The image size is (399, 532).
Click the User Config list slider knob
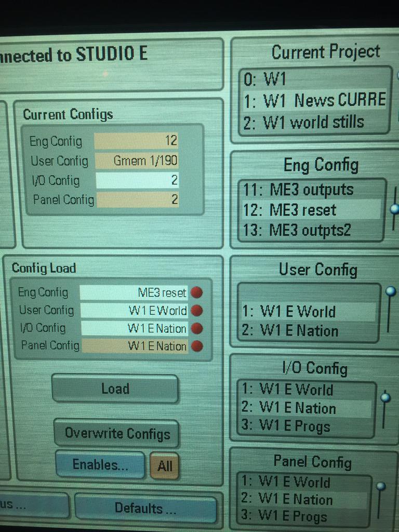391,291
